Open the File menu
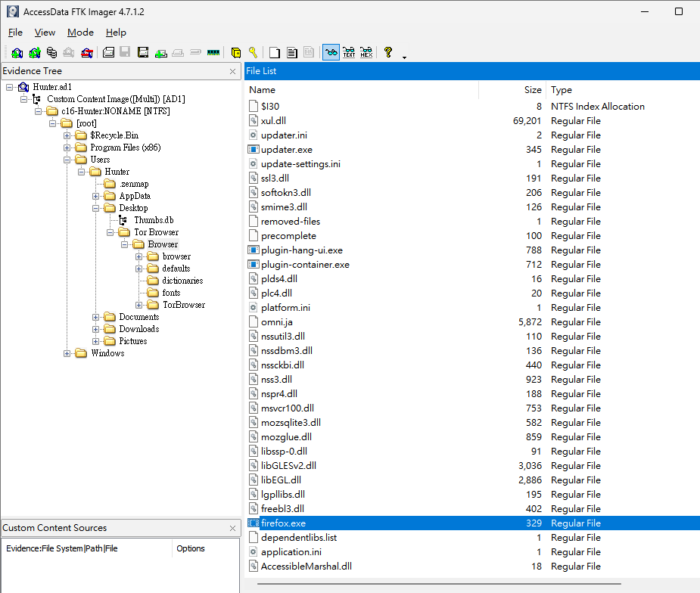Viewport: 700px width, 593px height. [x=15, y=33]
